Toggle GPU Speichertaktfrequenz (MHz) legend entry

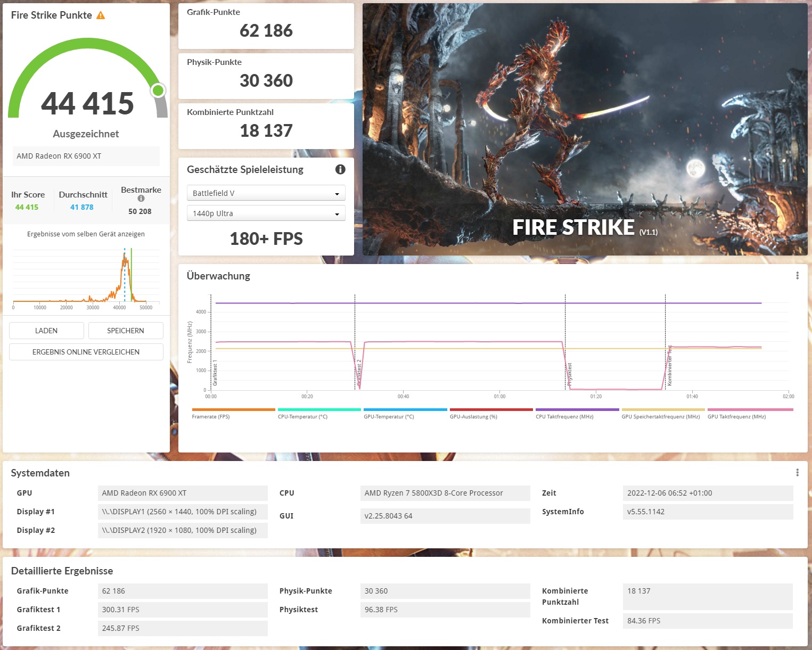(663, 414)
